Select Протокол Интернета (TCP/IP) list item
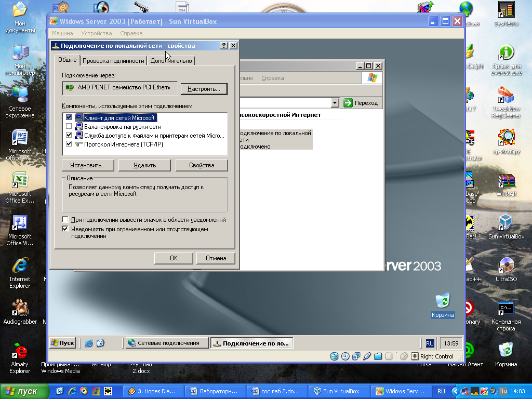Viewport: 532px width, 399px height. [x=124, y=144]
